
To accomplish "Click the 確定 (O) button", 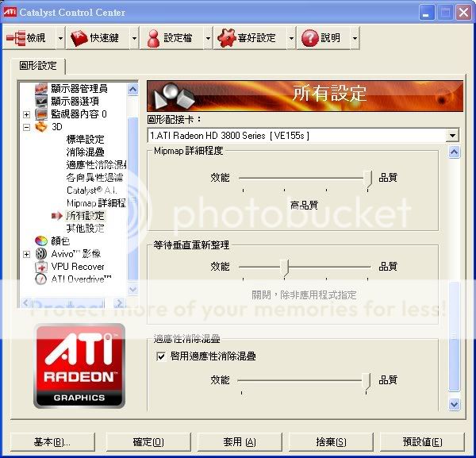I will pos(148,442).
